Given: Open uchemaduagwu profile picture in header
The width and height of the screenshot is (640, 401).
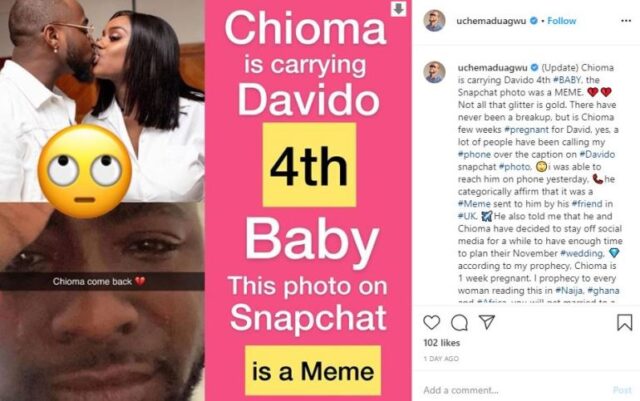Looking at the screenshot, I should point(434,20).
